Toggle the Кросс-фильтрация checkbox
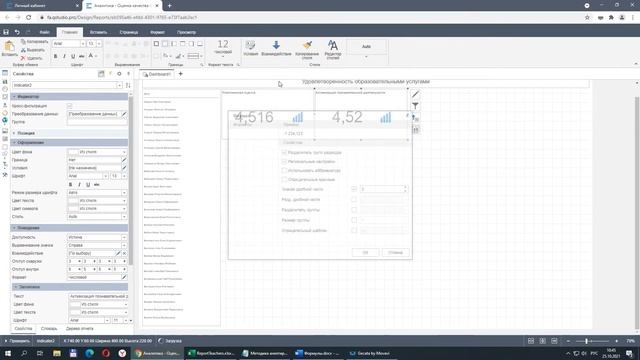 (x=69, y=106)
